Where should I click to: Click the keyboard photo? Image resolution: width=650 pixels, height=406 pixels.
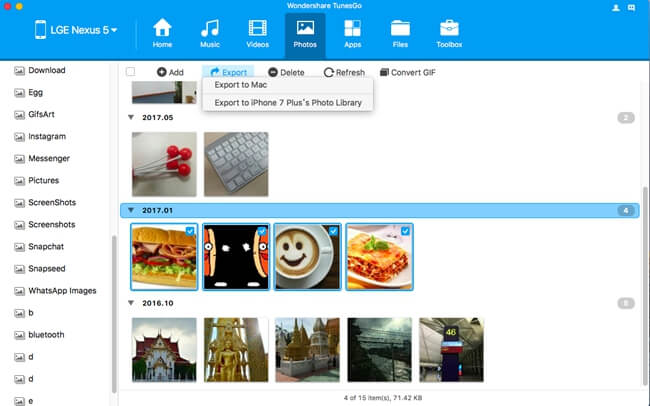(236, 164)
